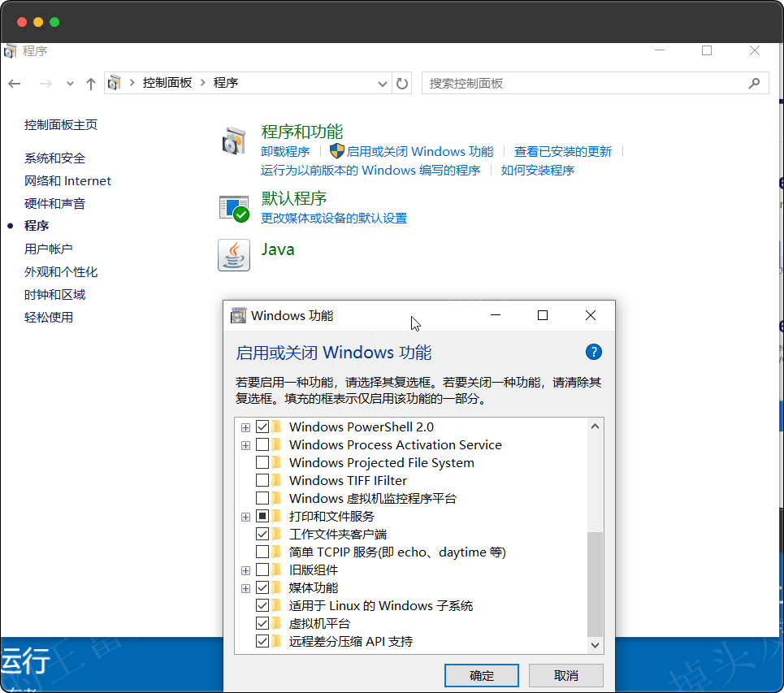Screen dimensions: 784x693
Task: Open the 程序和功能 heading link
Action: tap(301, 132)
